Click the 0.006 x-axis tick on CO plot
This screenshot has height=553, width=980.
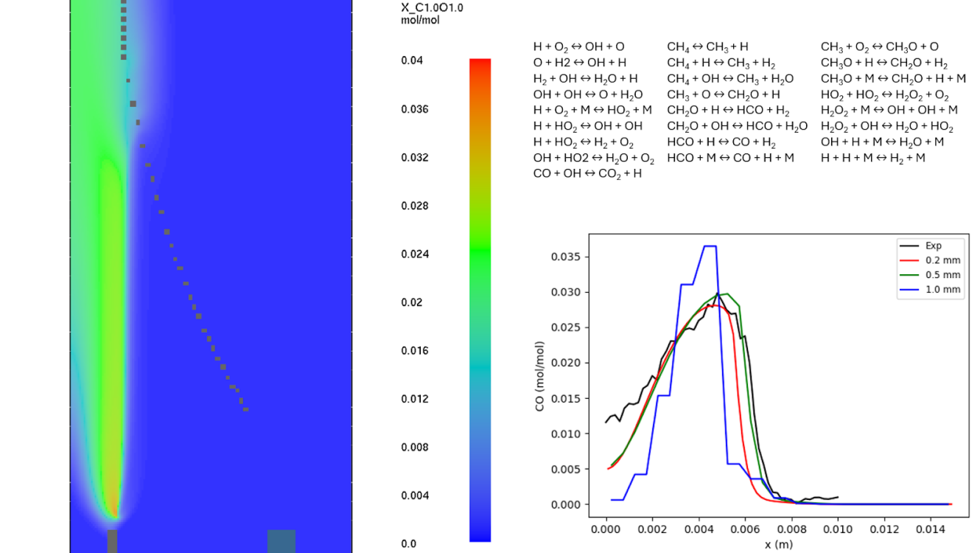click(745, 528)
